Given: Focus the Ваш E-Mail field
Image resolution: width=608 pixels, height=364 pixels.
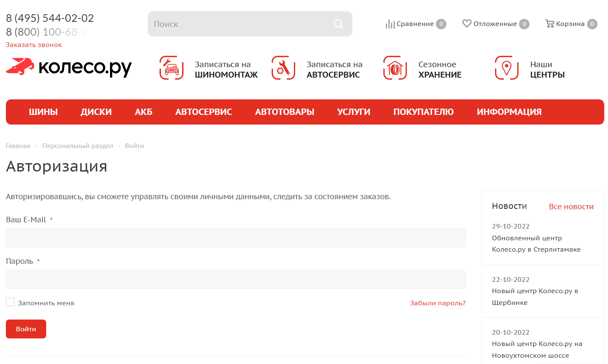Looking at the screenshot, I should [236, 238].
